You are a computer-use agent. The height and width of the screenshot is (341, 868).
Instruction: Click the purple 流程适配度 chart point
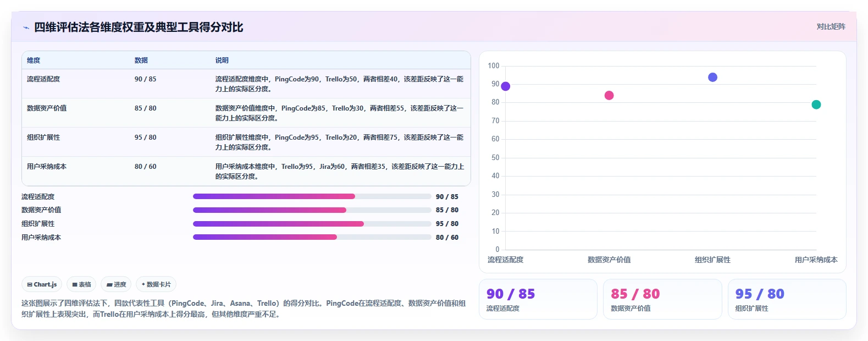click(x=506, y=86)
